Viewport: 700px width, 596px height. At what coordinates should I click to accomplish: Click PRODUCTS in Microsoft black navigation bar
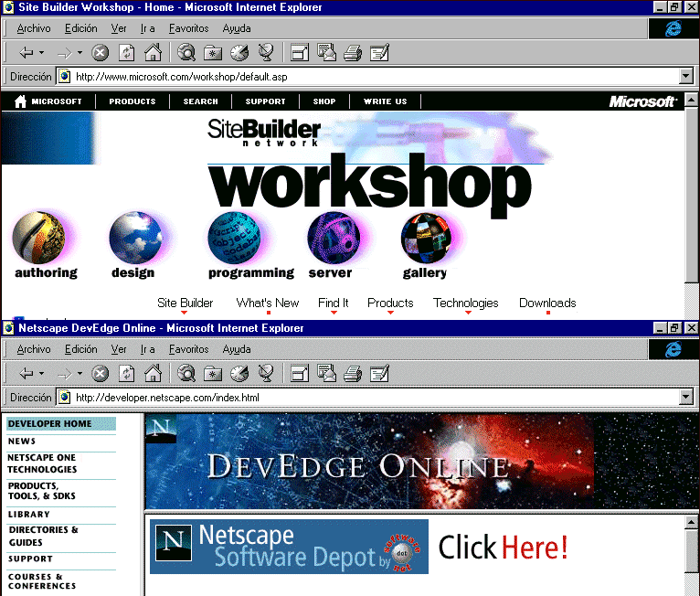pyautogui.click(x=133, y=101)
